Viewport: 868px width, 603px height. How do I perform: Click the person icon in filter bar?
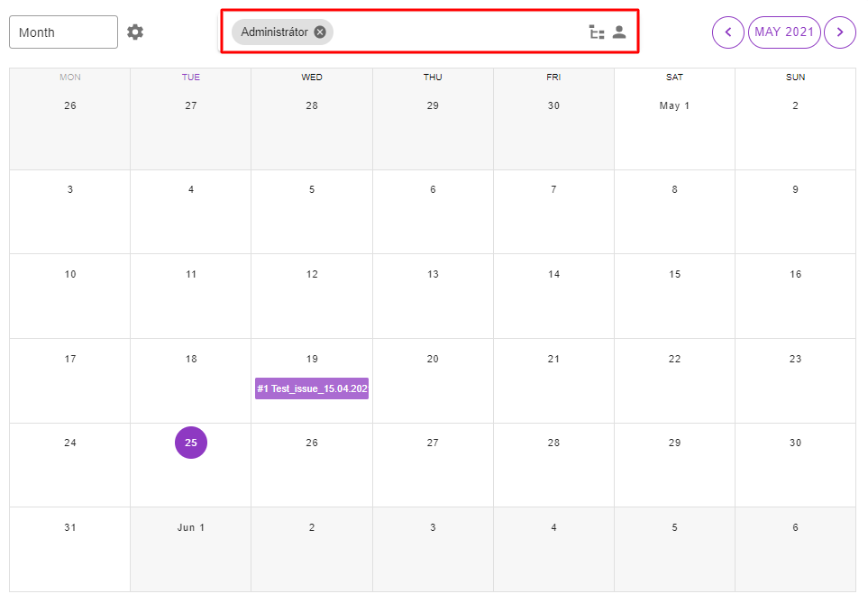619,32
